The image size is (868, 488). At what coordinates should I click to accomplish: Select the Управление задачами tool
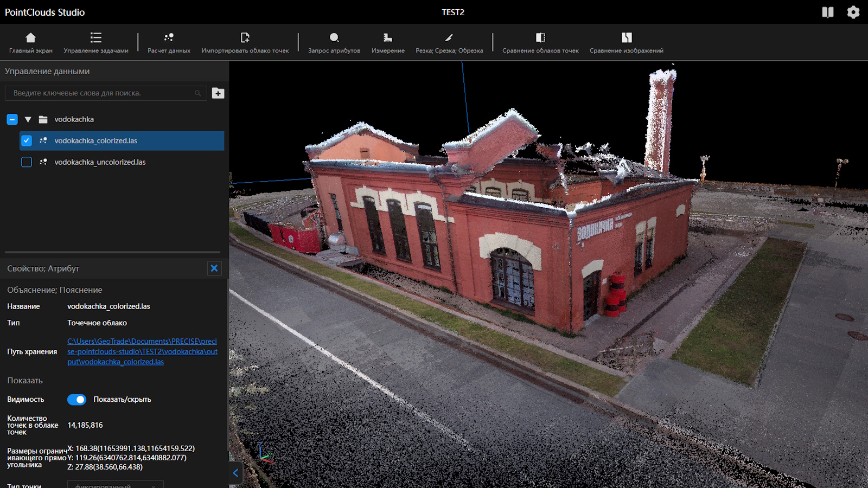[x=95, y=42]
